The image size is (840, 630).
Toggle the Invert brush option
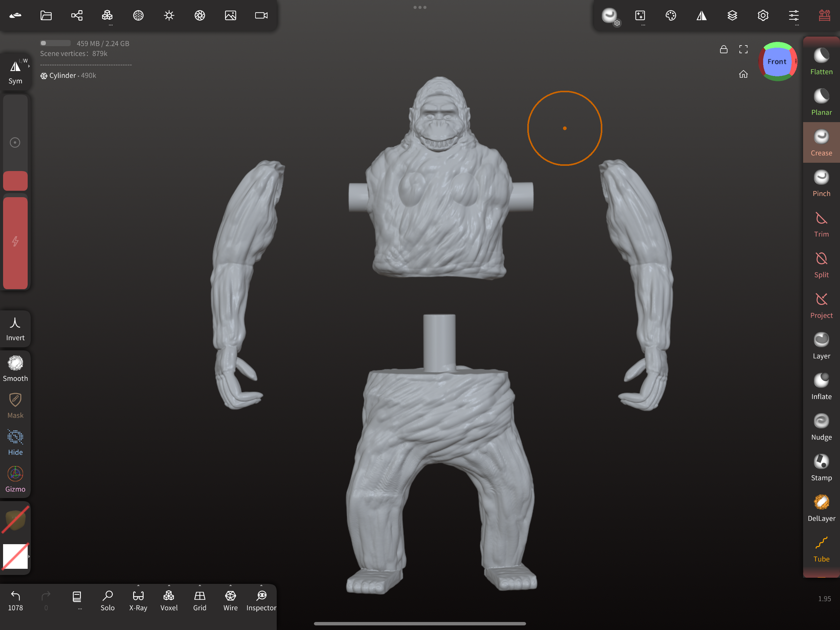click(x=15, y=329)
